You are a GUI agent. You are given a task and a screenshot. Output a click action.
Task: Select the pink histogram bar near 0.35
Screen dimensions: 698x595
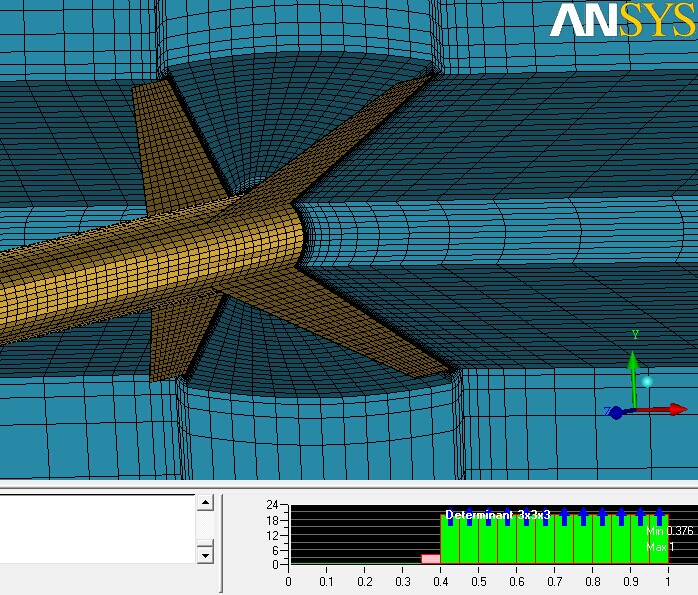(430, 559)
